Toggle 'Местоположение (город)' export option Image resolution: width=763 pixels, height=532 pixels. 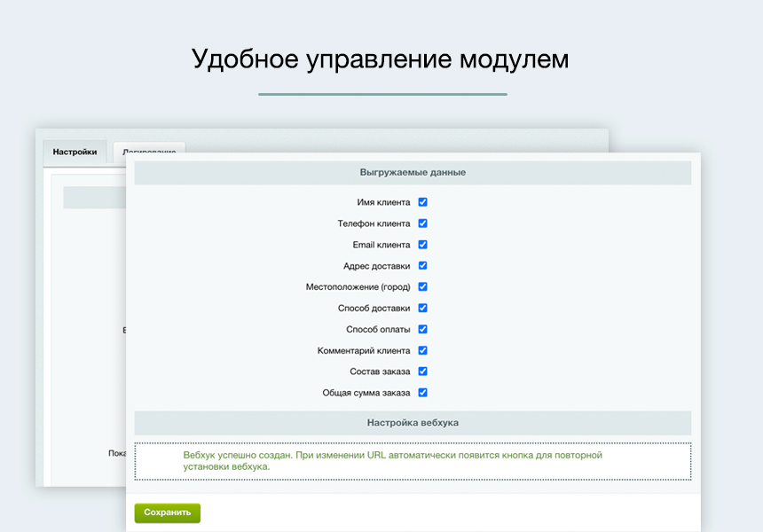coord(423,286)
